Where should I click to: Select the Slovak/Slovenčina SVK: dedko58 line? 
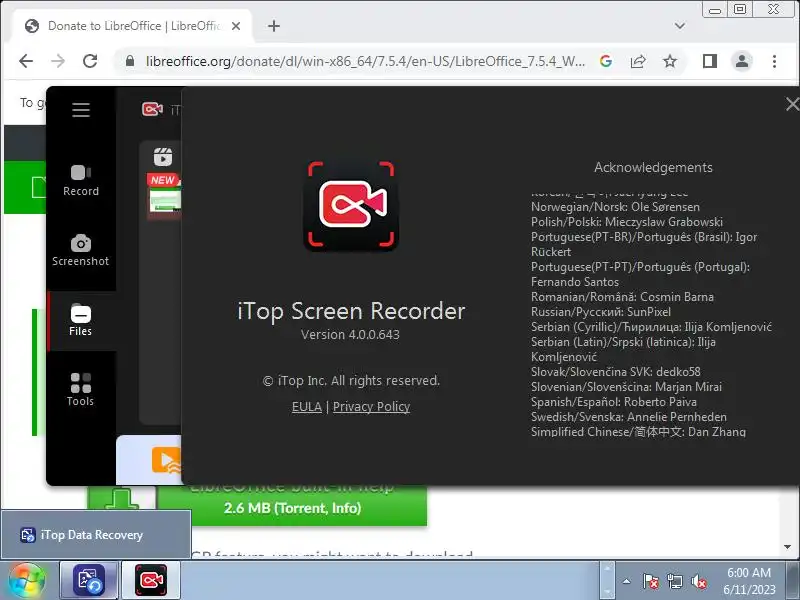[x=615, y=372]
